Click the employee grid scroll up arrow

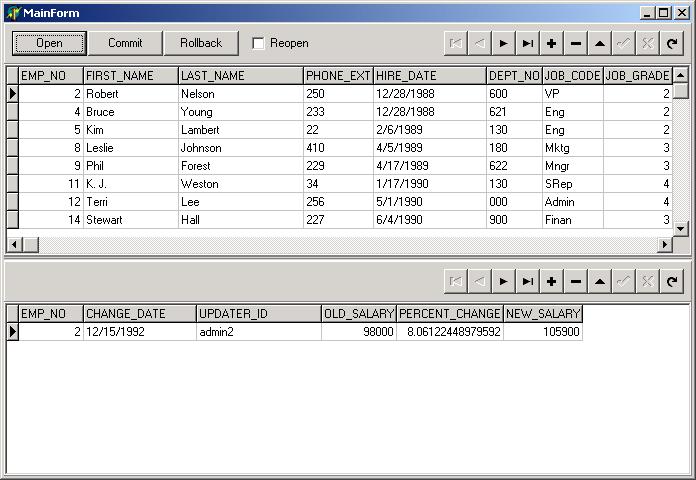point(680,75)
